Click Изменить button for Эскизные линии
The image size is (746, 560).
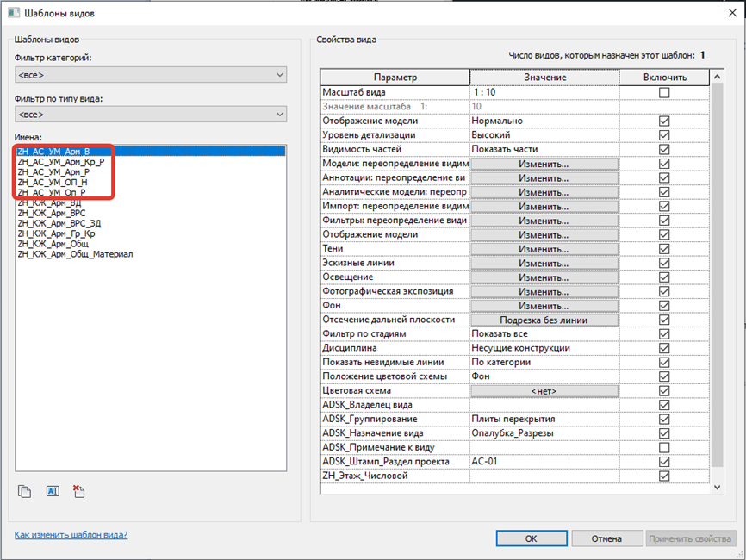click(544, 263)
